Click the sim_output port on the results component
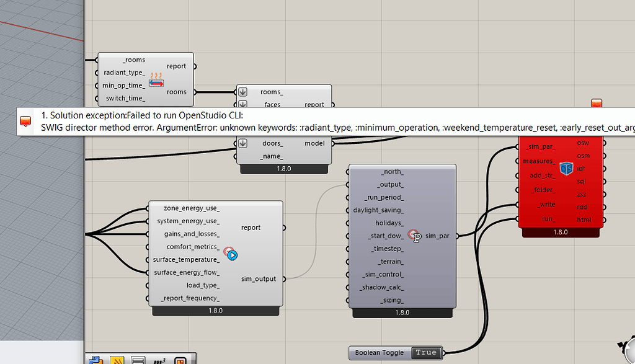Screen dimensions: 635x364 coord(285,278)
